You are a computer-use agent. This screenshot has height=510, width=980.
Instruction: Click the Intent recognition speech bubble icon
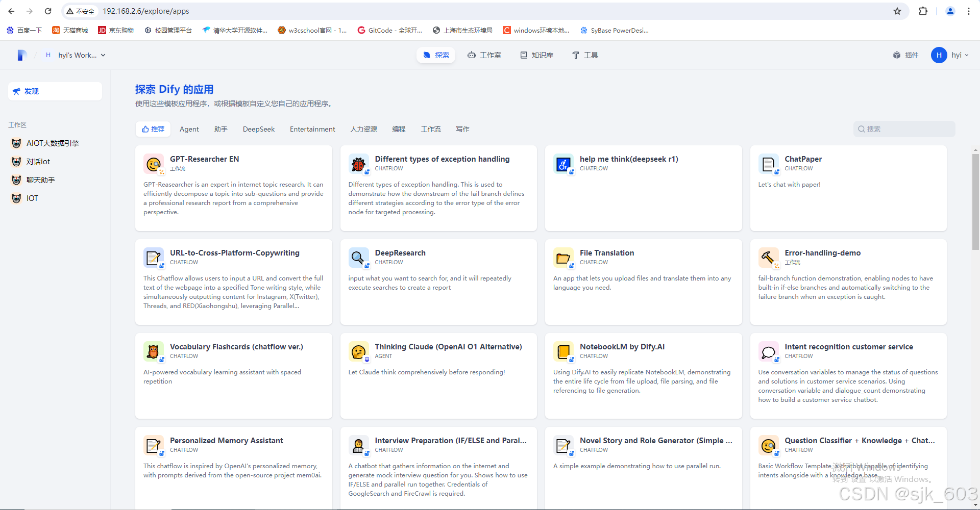[768, 351]
